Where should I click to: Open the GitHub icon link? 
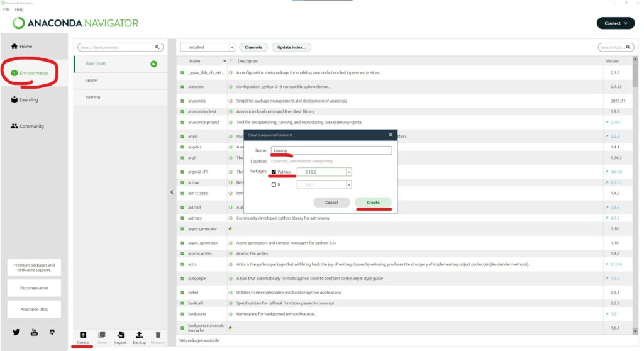click(x=52, y=332)
